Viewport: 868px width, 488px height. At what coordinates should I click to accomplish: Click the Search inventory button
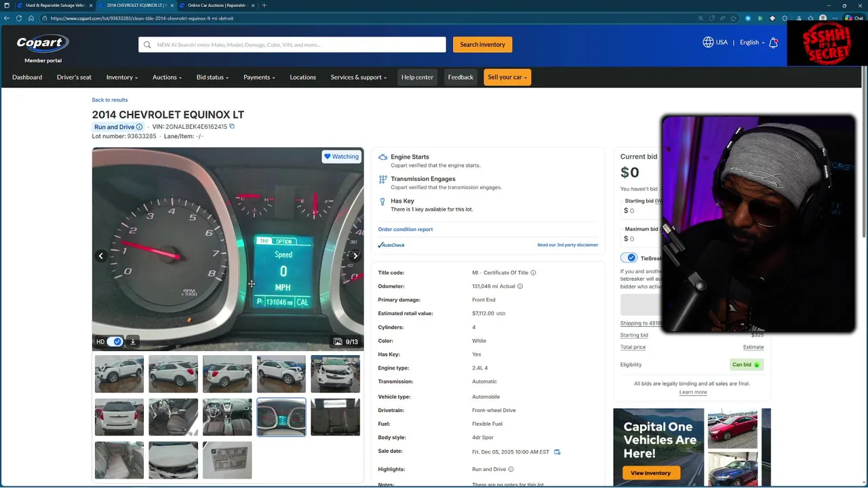point(482,45)
